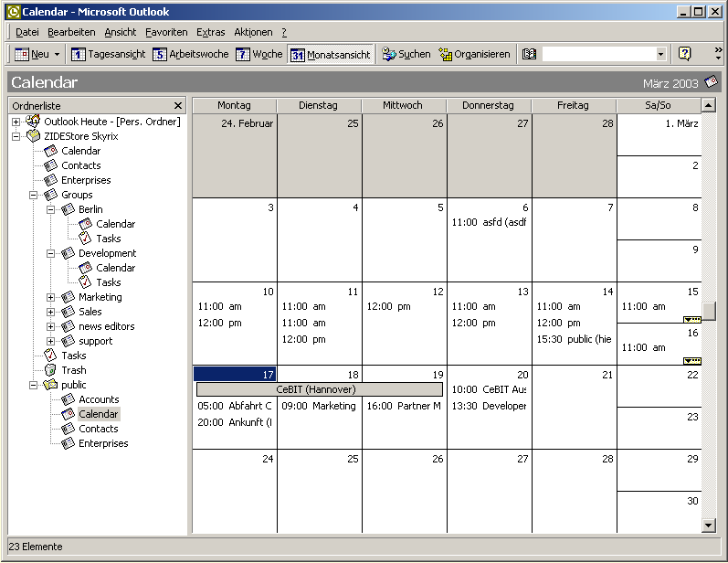Screen dimensions: 728x563
Task: Select the Berlin group folder icon
Action: click(x=68, y=209)
